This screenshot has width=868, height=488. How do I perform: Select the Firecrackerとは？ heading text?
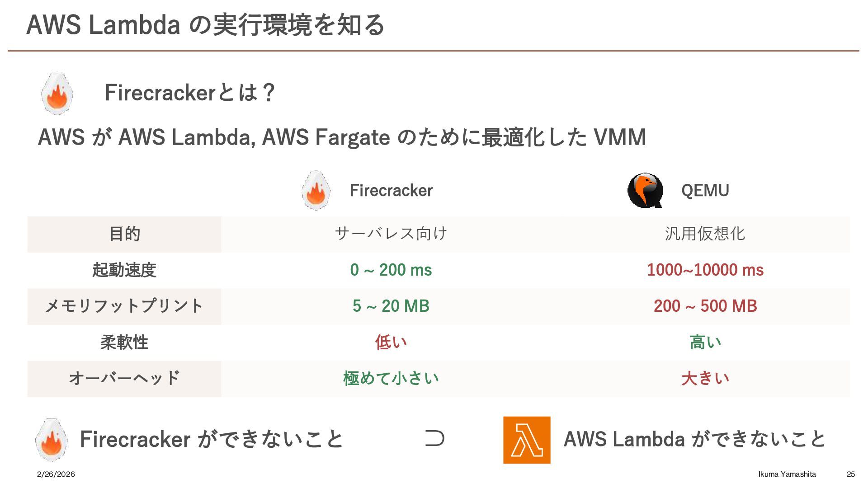point(190,93)
